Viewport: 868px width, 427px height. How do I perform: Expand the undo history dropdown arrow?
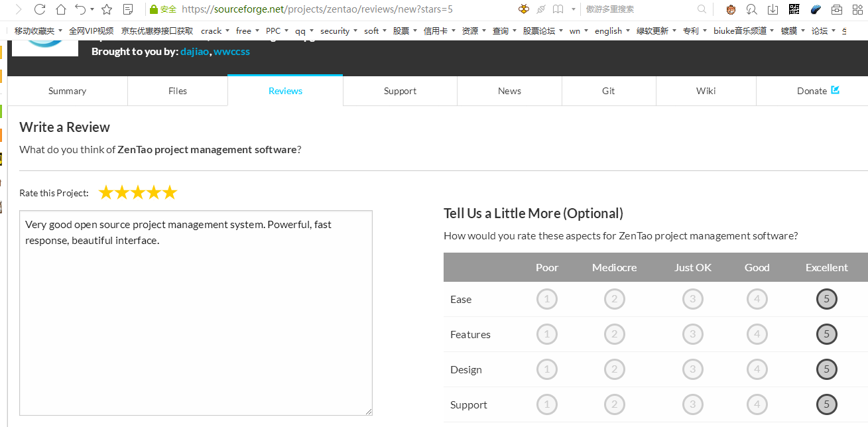(x=92, y=9)
